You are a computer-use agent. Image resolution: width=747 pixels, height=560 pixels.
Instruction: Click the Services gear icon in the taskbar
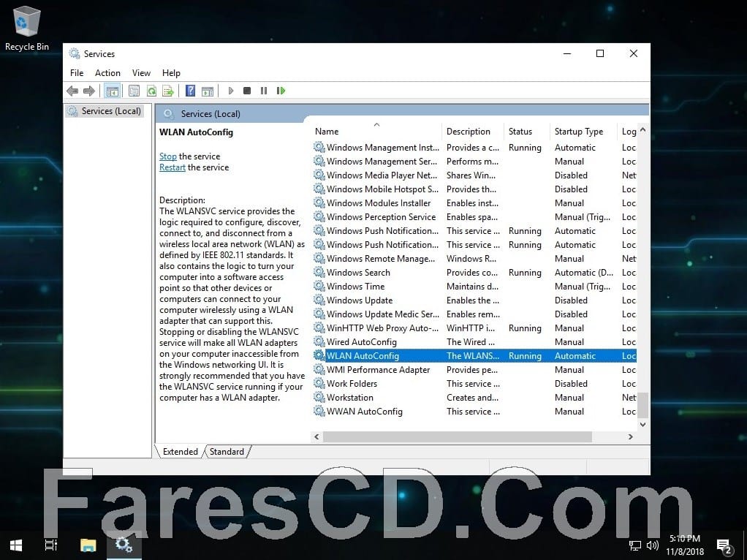124,545
